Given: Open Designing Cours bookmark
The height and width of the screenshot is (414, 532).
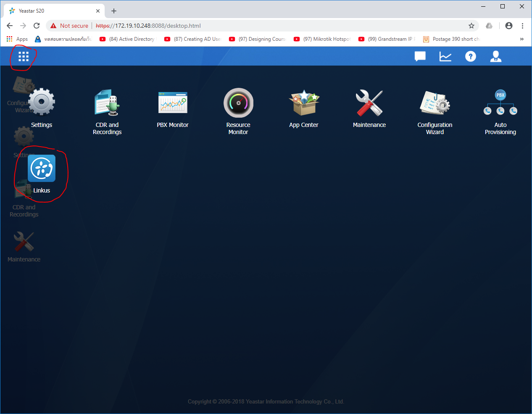Looking at the screenshot, I should 257,39.
